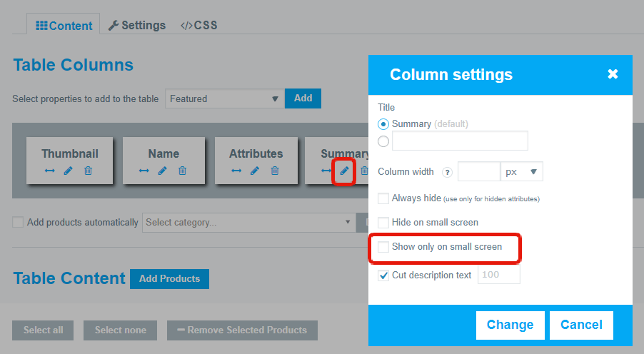Click Remove Selected Products button

(242, 330)
